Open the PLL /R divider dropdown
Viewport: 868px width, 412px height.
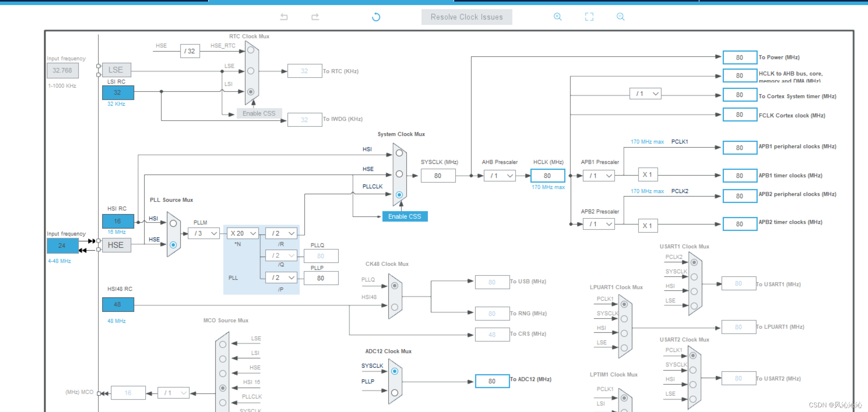(281, 233)
